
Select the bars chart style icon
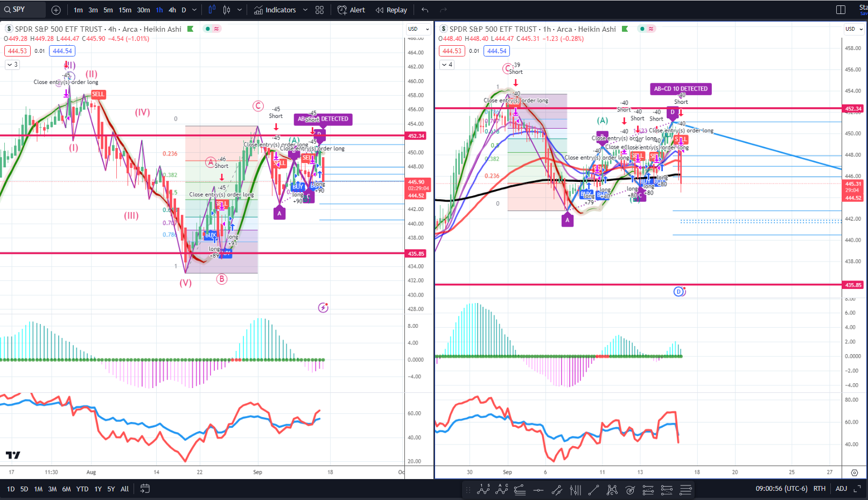212,10
